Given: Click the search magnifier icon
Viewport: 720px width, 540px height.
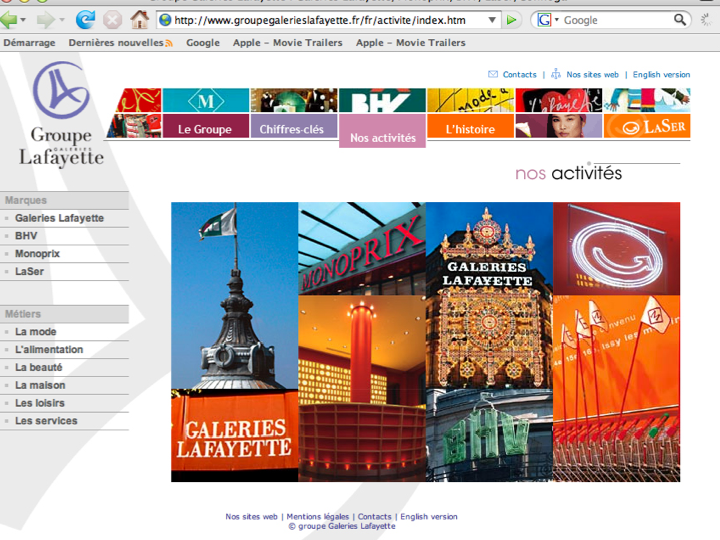Looking at the screenshot, I should point(680,20).
